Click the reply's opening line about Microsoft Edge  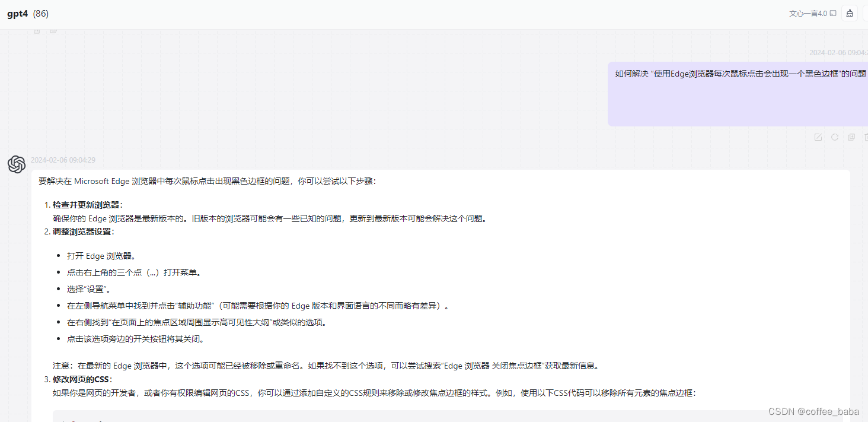(207, 181)
